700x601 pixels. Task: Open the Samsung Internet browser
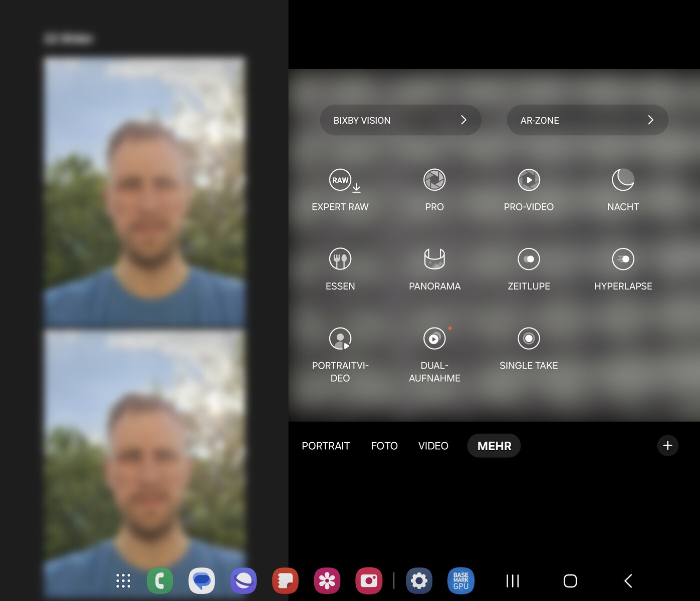tap(244, 581)
